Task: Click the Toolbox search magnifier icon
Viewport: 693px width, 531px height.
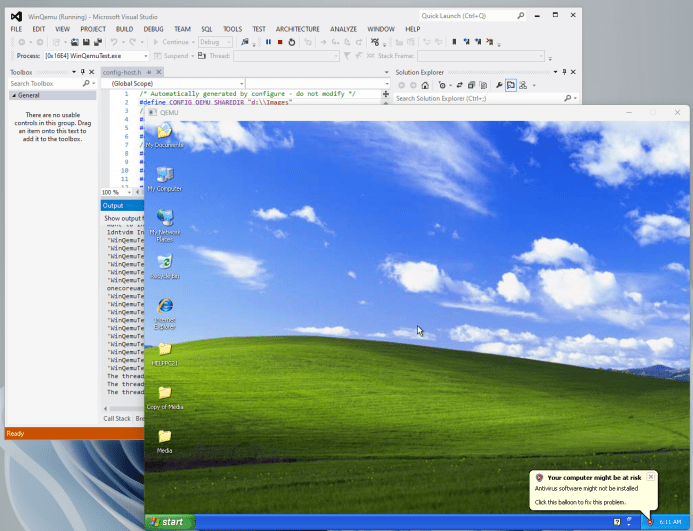Action: tap(86, 83)
